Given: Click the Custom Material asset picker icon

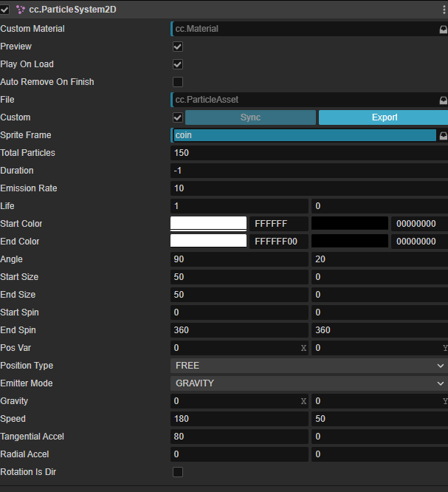Looking at the screenshot, I should tap(443, 30).
